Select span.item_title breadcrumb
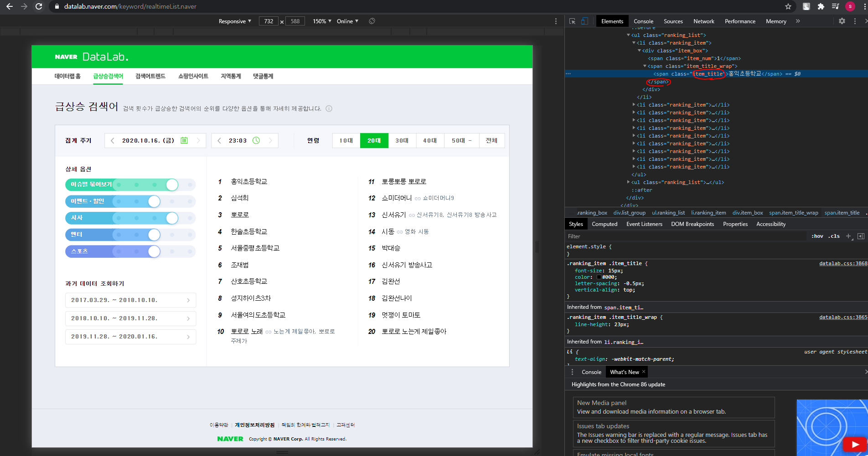The height and width of the screenshot is (456, 868). [842, 213]
